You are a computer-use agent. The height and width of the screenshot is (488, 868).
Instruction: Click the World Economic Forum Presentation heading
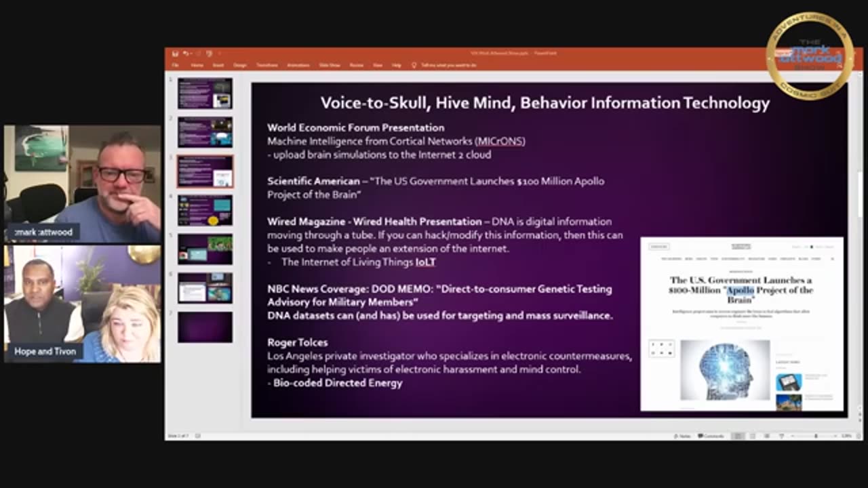(x=355, y=127)
